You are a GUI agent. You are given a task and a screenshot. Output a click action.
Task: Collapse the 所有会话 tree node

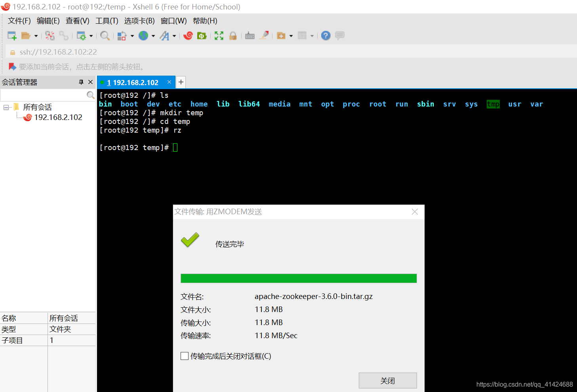pyautogui.click(x=6, y=107)
